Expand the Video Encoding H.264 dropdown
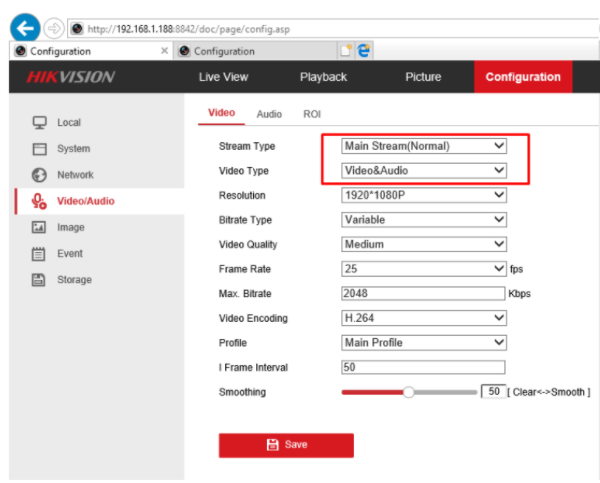 click(423, 318)
